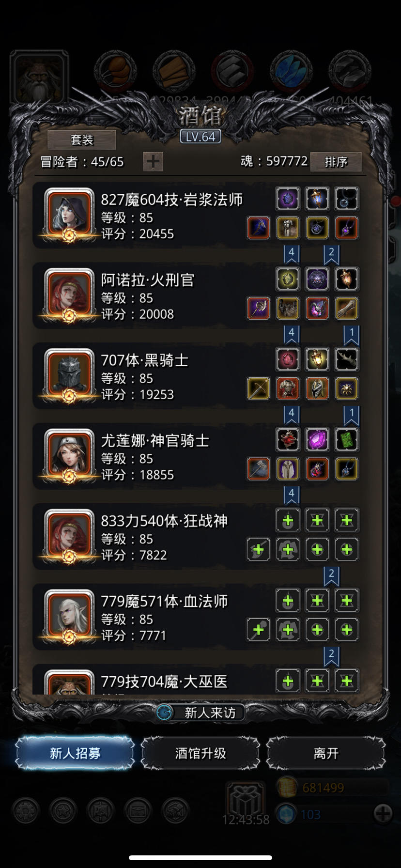
Task: Tap the blue flag numbered 4 under 岩浆法师
Action: (x=292, y=254)
